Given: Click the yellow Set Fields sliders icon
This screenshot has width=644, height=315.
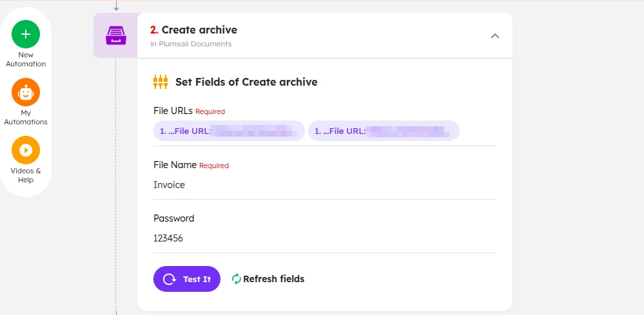Looking at the screenshot, I should (x=161, y=82).
